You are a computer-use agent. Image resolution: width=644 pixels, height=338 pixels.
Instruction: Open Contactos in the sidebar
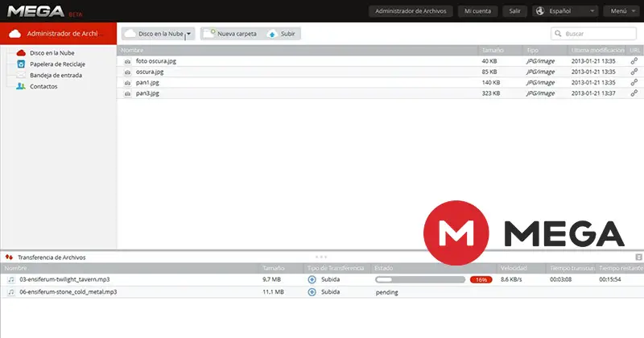point(43,86)
